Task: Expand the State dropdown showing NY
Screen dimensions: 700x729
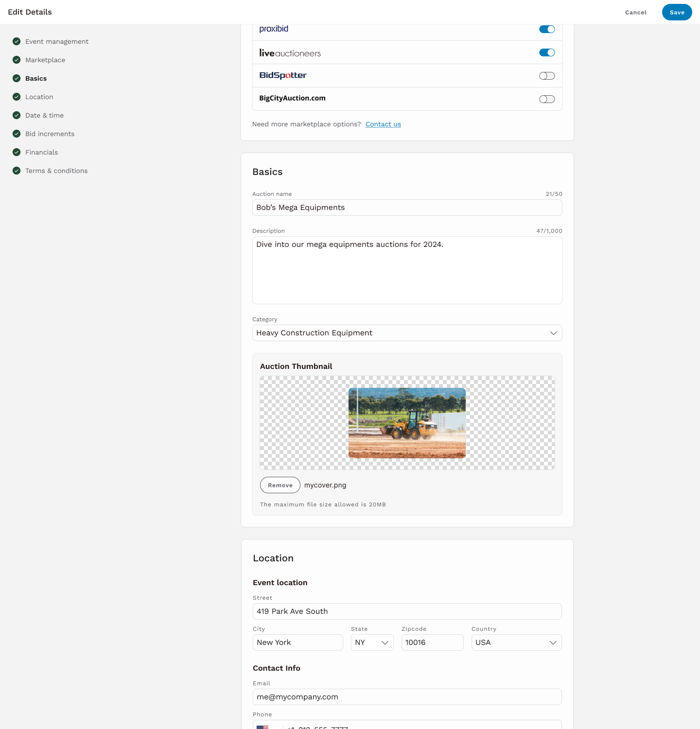Action: tap(372, 642)
